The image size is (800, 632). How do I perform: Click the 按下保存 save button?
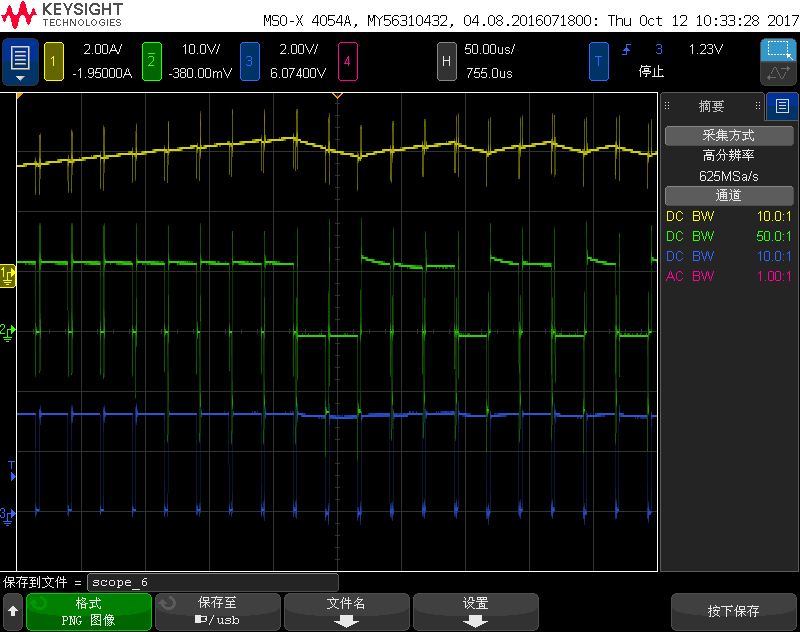(734, 611)
